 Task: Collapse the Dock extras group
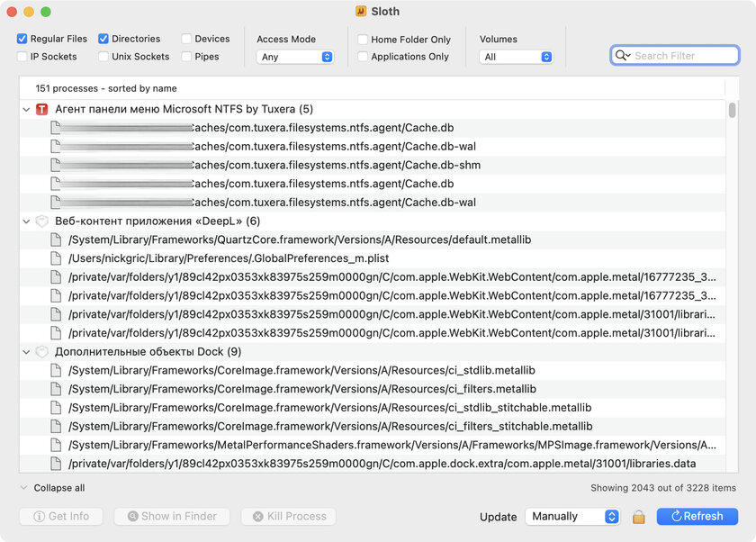pos(26,352)
